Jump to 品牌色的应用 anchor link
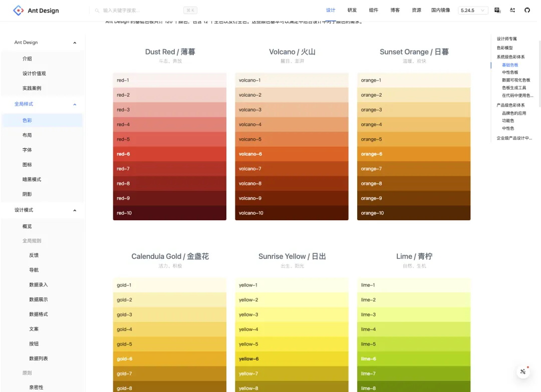This screenshot has width=541, height=392. 514,113
